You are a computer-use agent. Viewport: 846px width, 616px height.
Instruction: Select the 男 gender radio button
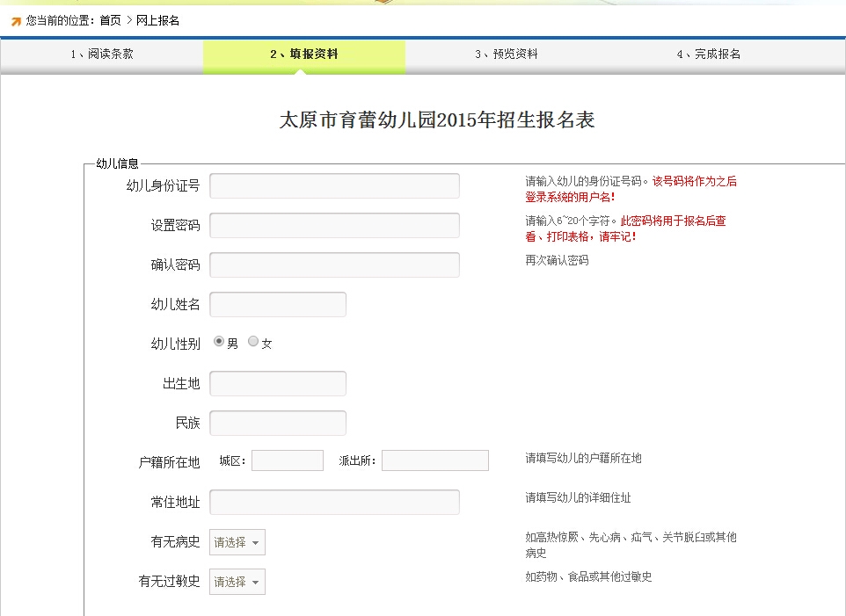[219, 343]
